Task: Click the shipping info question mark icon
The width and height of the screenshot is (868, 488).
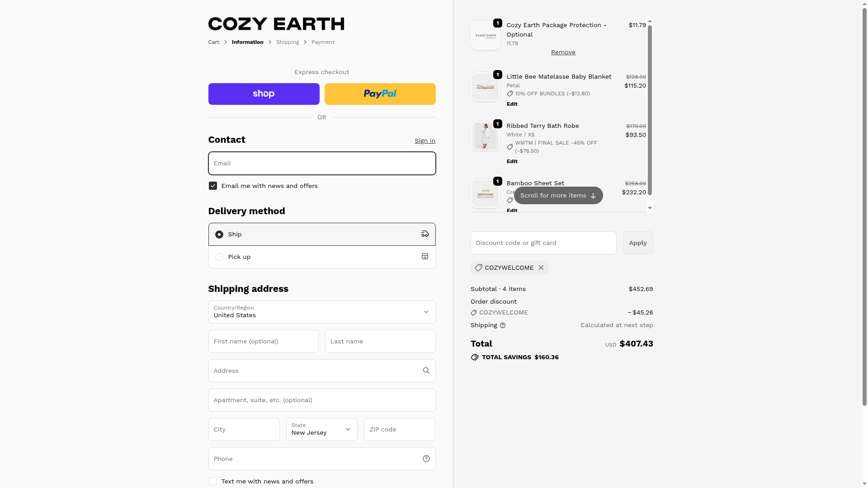Action: [x=503, y=325]
